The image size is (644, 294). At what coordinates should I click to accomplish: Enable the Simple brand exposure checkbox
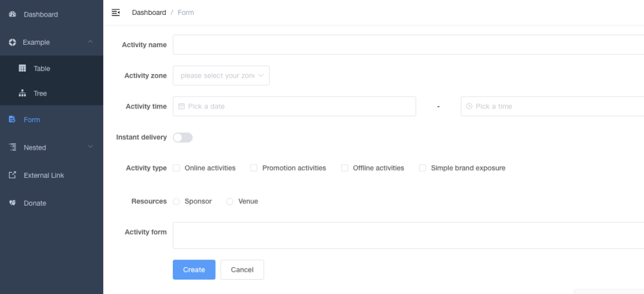(x=423, y=168)
